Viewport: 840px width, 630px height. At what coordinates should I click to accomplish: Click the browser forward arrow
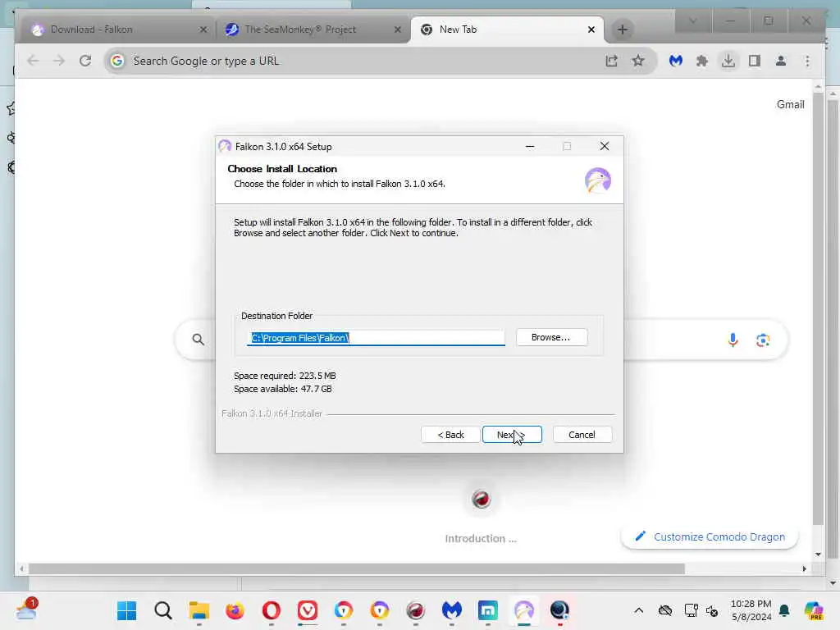click(59, 61)
